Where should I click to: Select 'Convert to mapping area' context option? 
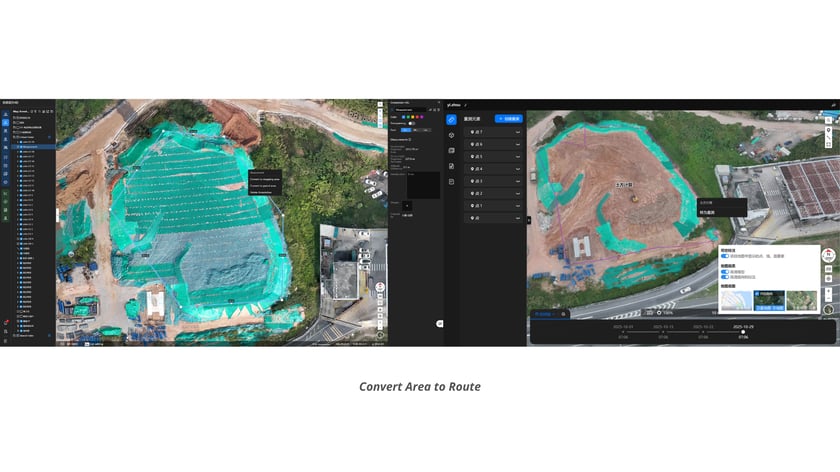tap(265, 178)
